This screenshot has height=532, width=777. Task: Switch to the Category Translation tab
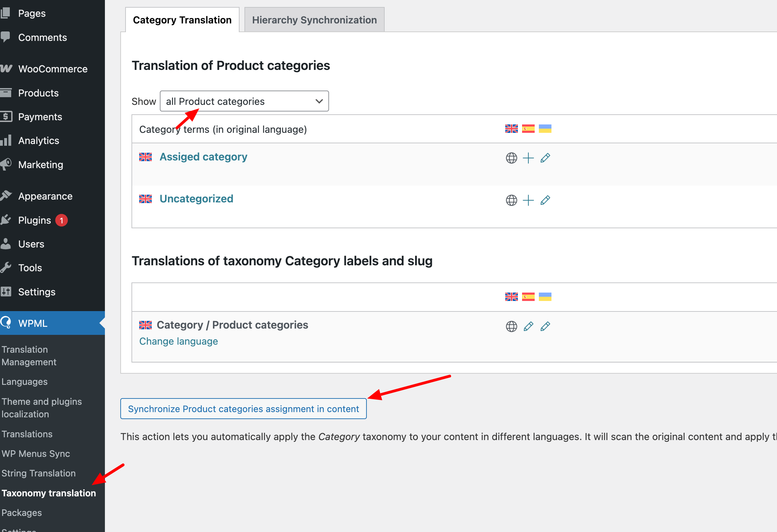(x=182, y=20)
